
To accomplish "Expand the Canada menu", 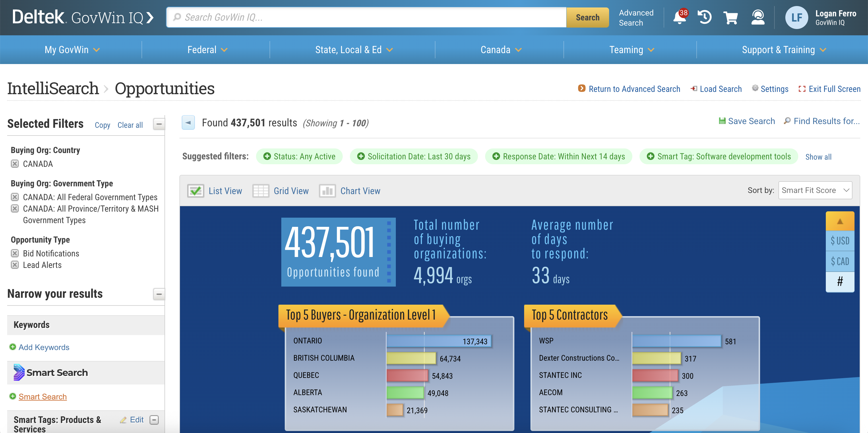I will 501,50.
